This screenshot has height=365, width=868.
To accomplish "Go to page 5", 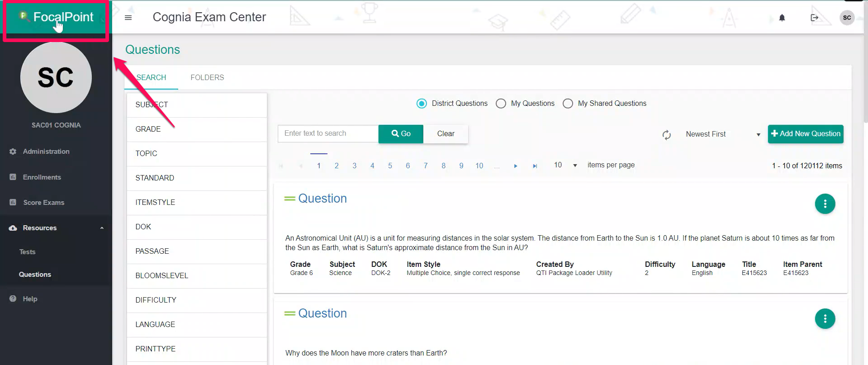I will tap(390, 166).
